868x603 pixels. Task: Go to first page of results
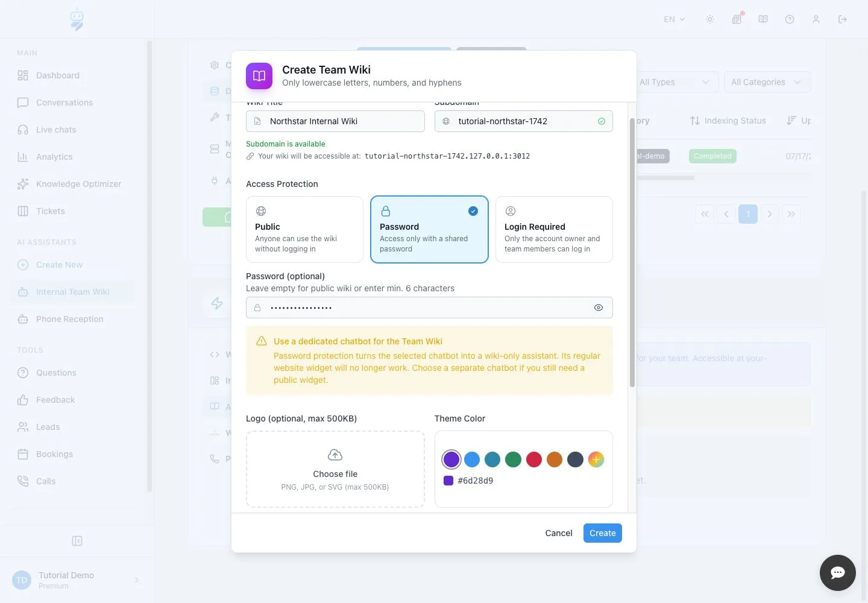point(705,214)
